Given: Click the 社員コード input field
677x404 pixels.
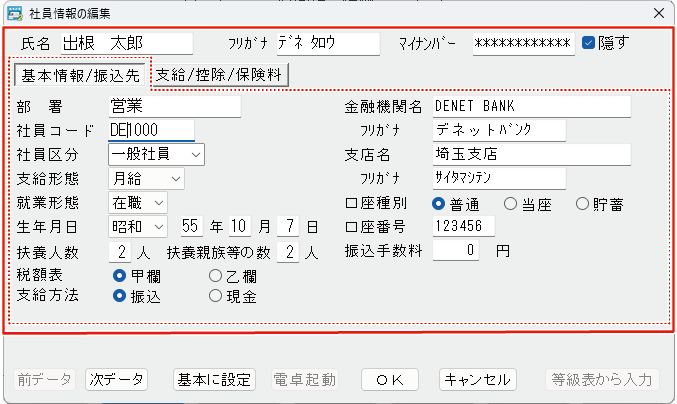Looking at the screenshot, I should pos(151,130).
